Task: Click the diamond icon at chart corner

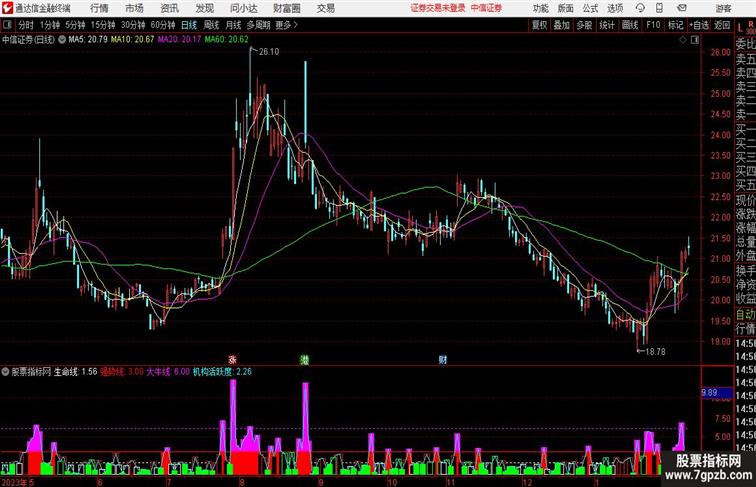Action: tap(683, 40)
